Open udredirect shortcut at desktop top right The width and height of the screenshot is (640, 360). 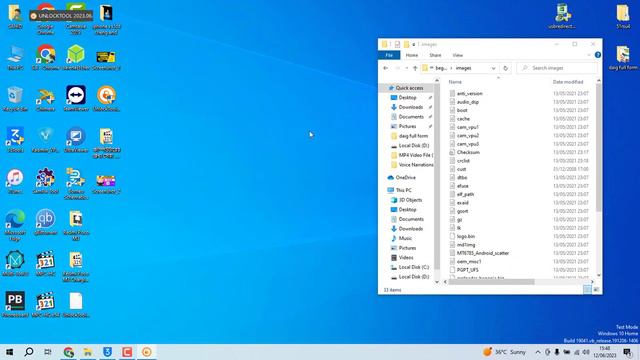pos(562,16)
